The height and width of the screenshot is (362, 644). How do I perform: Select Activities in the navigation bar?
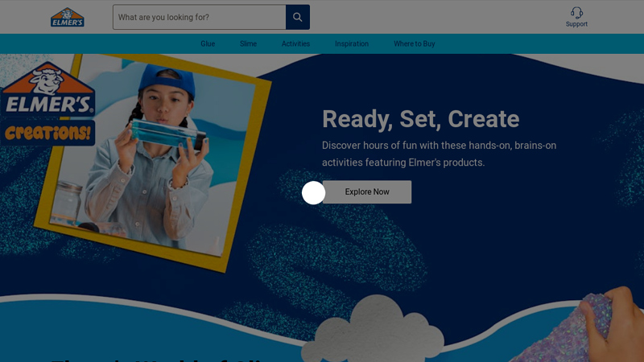click(x=295, y=43)
